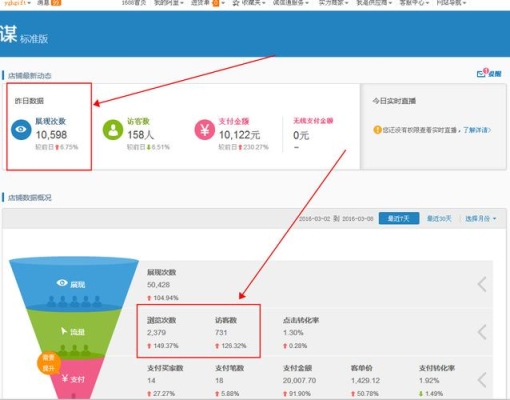Click the 提醒 link text
The height and width of the screenshot is (400, 510).
coord(495,74)
